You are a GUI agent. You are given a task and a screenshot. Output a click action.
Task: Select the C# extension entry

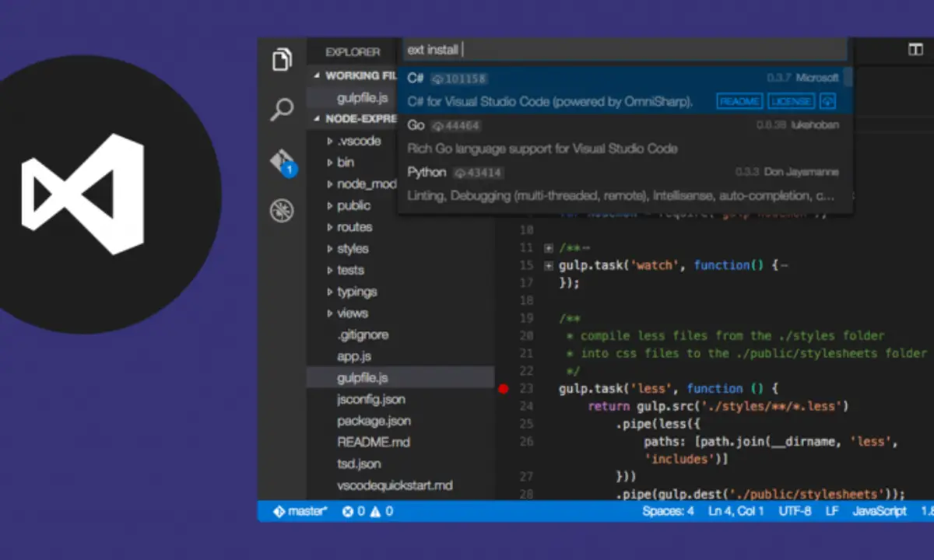[624, 90]
